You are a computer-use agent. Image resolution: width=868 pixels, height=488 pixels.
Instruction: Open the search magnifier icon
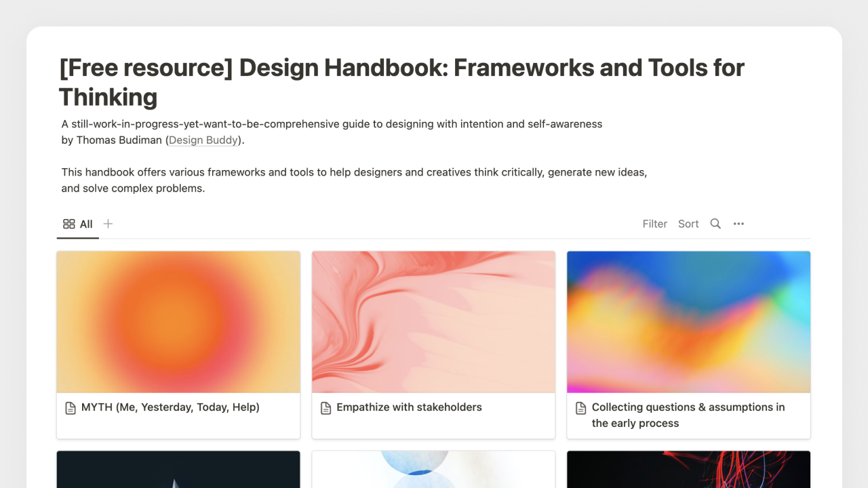click(x=715, y=224)
